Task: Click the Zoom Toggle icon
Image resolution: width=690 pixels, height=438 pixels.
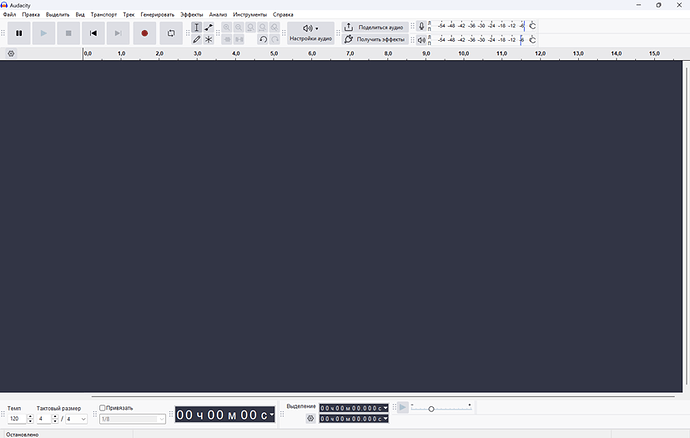Action: (x=275, y=27)
